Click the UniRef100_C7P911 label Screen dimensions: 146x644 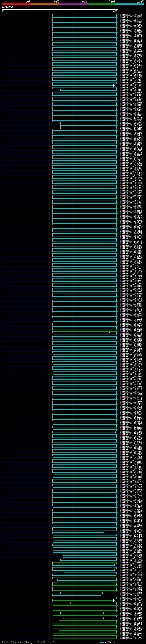(x=131, y=635)
